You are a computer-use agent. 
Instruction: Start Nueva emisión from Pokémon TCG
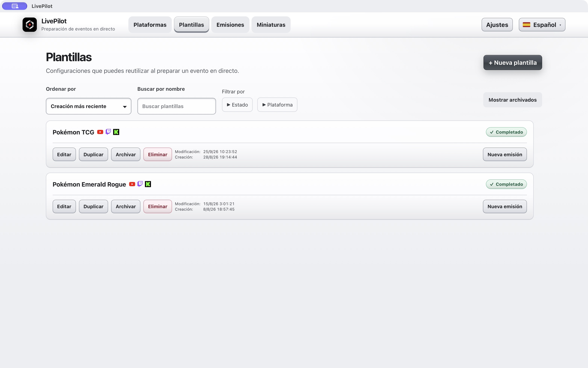click(x=505, y=154)
